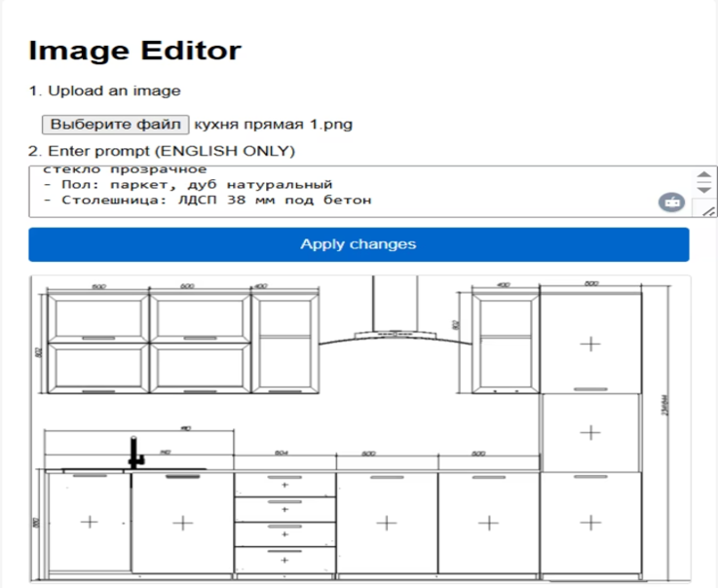Screen dimensions: 718x588
Task: Click the black faucet in the kitchen drawing
Action: point(134,452)
